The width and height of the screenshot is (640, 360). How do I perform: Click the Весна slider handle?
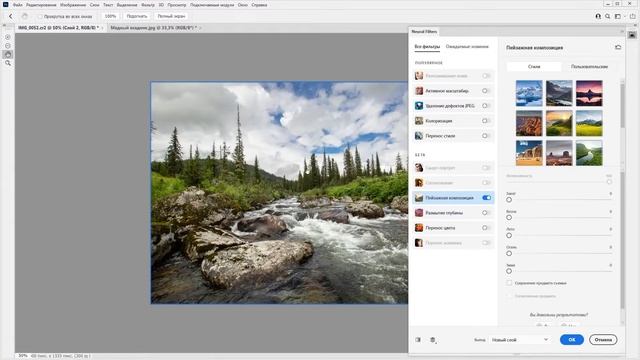point(509,218)
